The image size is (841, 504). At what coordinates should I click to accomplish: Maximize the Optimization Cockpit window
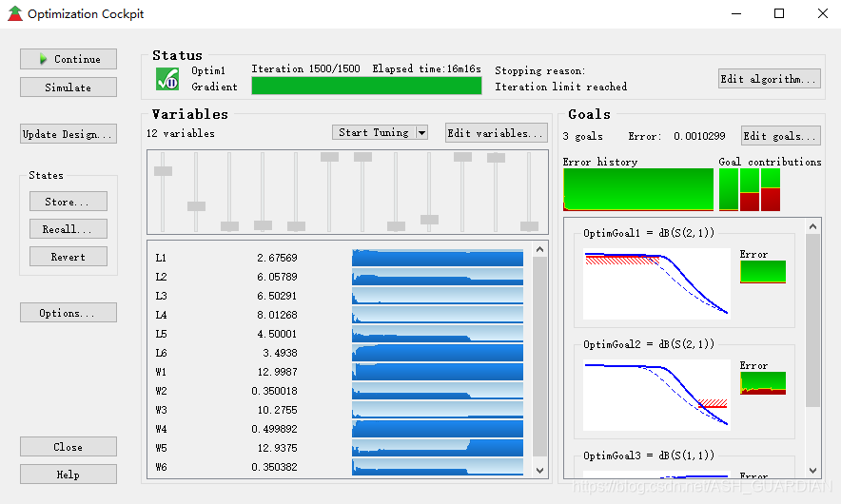[779, 14]
